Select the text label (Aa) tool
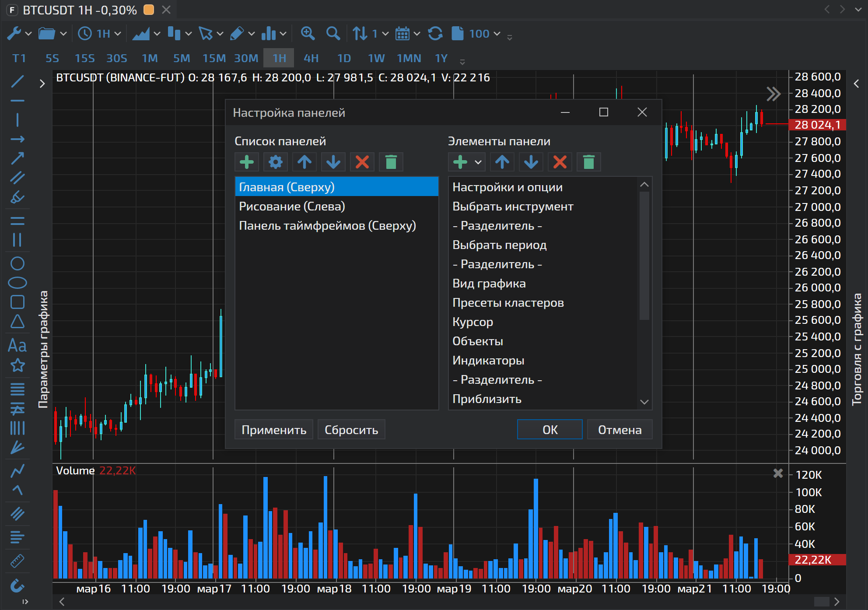The height and width of the screenshot is (610, 868). [17, 346]
